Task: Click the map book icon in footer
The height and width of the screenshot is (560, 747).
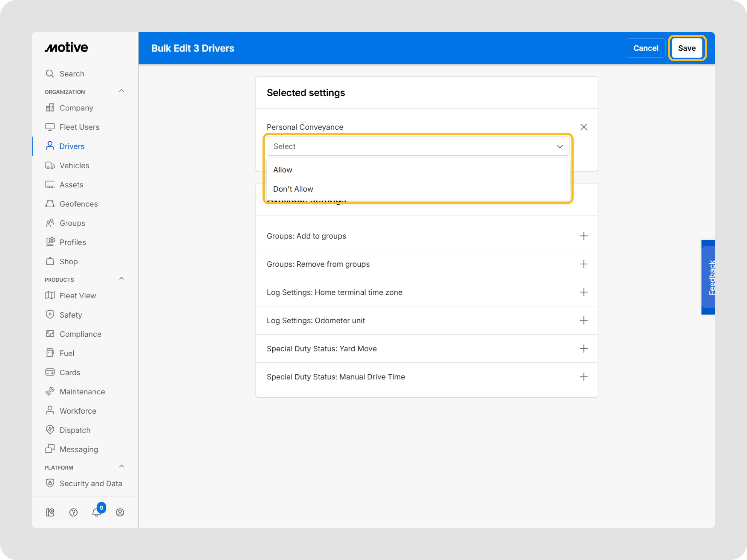Action: (50, 513)
